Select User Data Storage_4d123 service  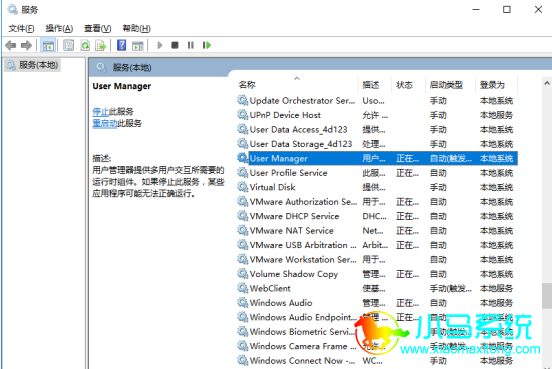377,144
